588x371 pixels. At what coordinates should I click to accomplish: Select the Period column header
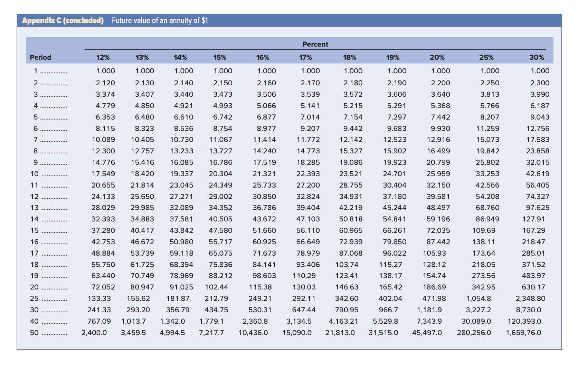pyautogui.click(x=40, y=57)
